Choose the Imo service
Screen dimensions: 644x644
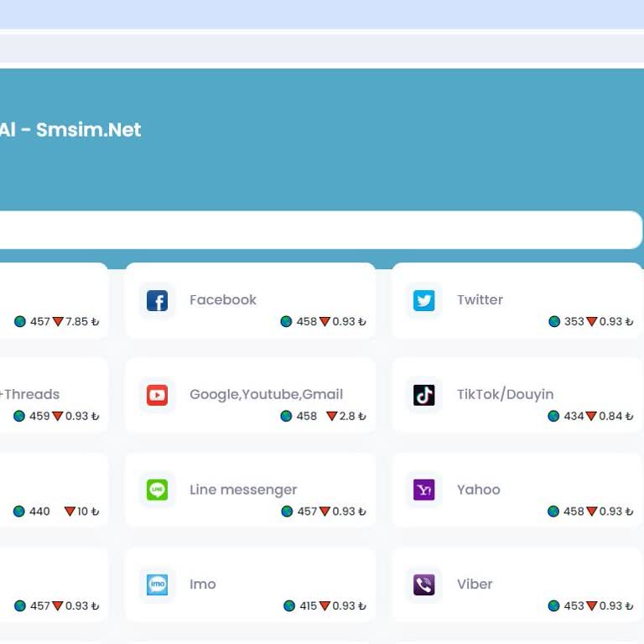point(250,584)
